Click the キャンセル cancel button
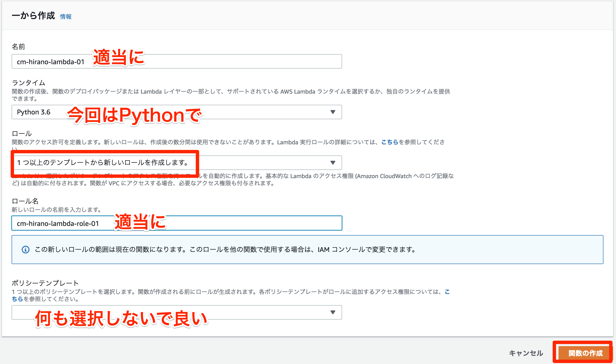This screenshot has width=616, height=364. click(x=526, y=353)
